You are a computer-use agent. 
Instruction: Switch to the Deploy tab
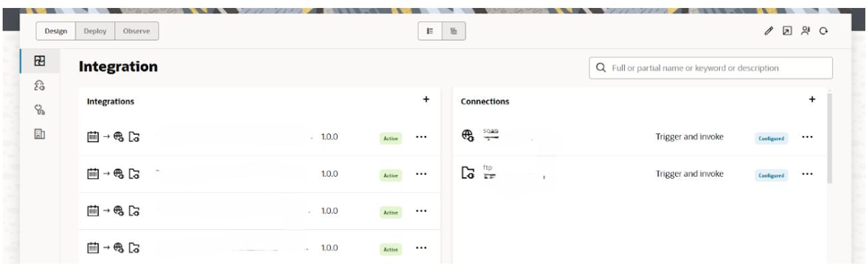95,31
